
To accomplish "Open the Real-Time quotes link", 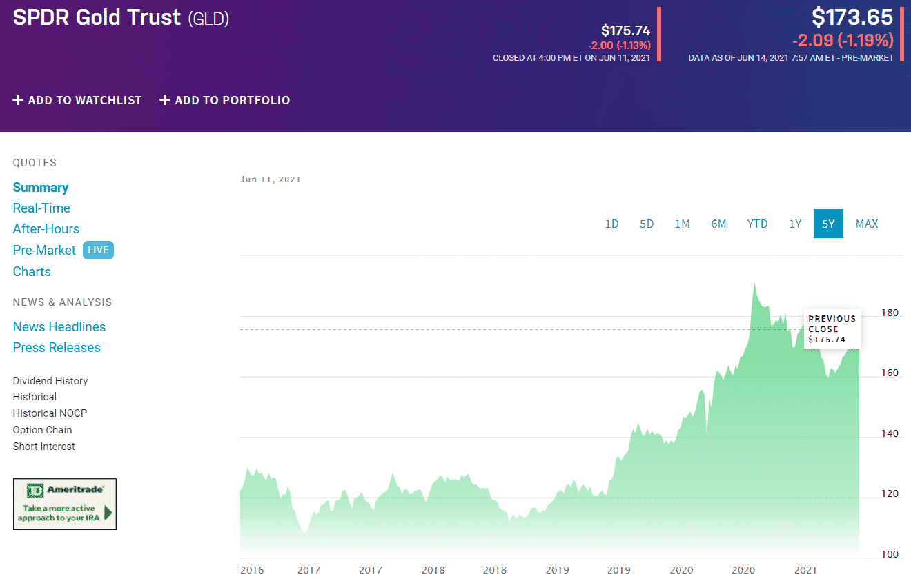I will (41, 208).
